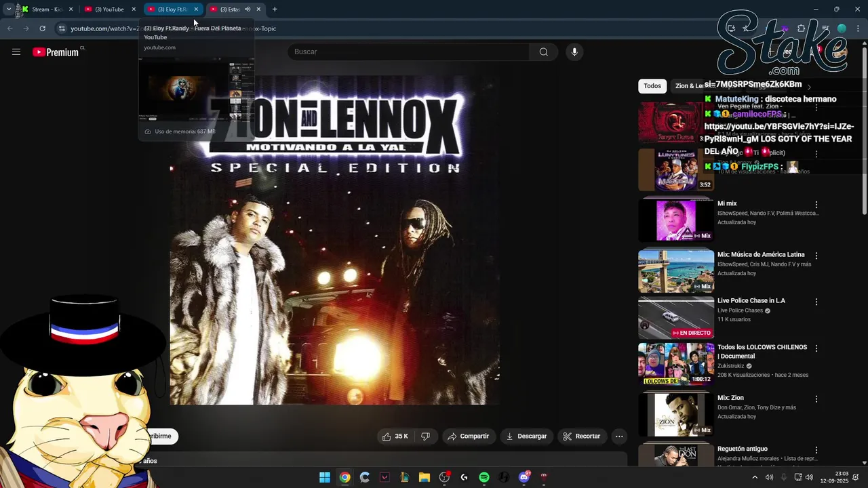
Task: Reload the current page
Action: (42, 28)
